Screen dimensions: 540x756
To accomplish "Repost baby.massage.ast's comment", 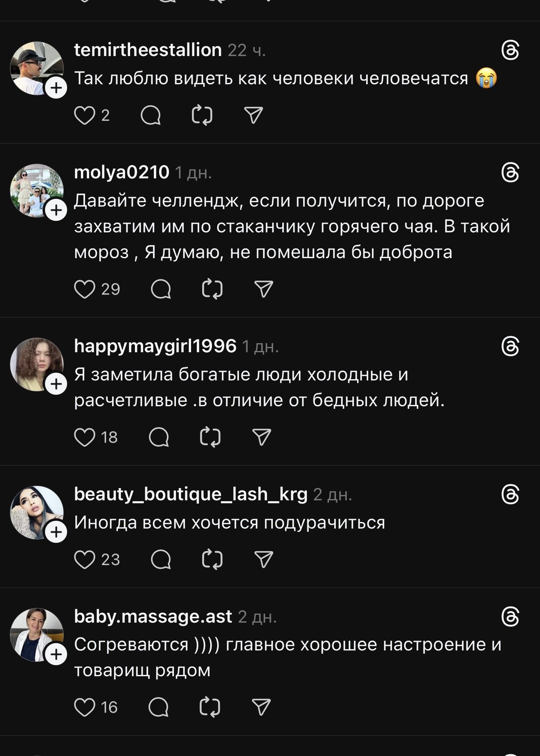I will click(x=210, y=707).
